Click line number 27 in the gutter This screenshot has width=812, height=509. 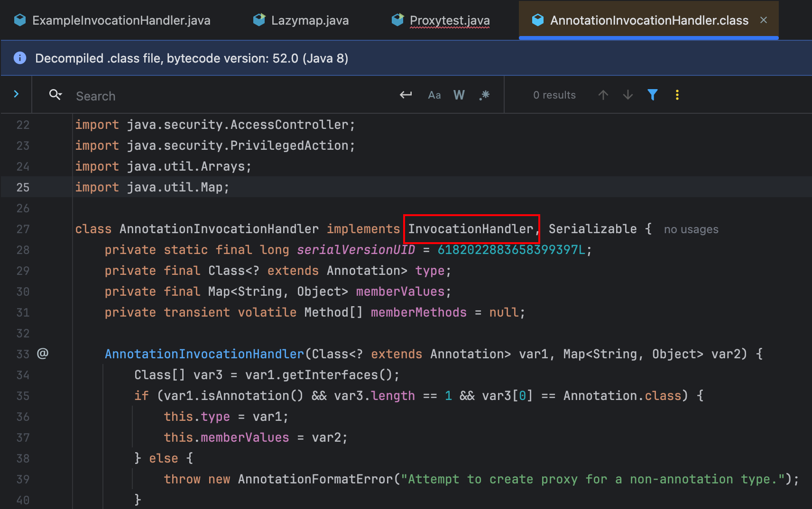[23, 229]
